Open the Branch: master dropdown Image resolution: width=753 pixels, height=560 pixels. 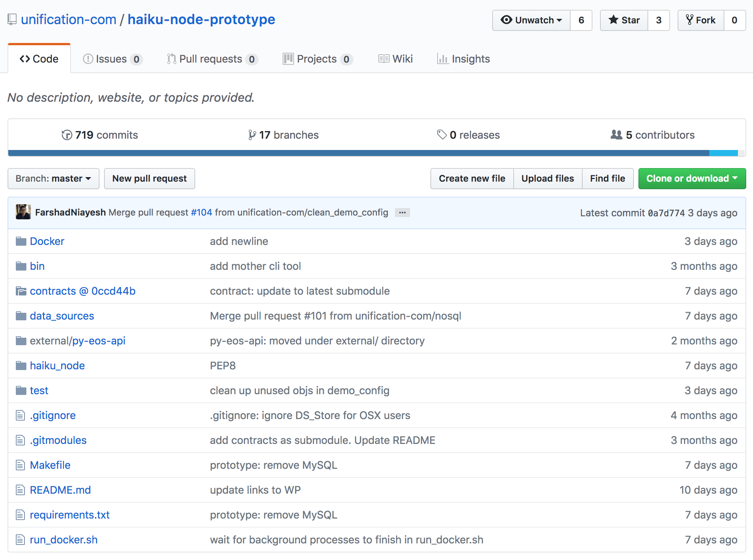[x=54, y=179]
